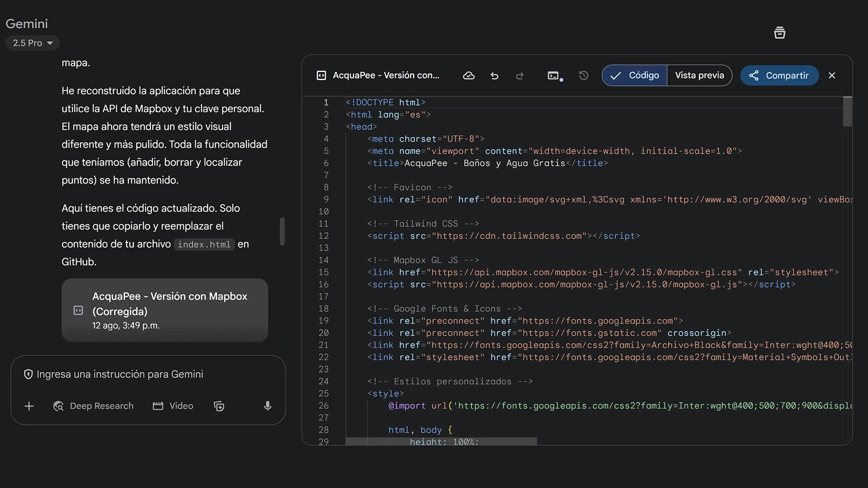Click the index.html inline code text

[204, 244]
